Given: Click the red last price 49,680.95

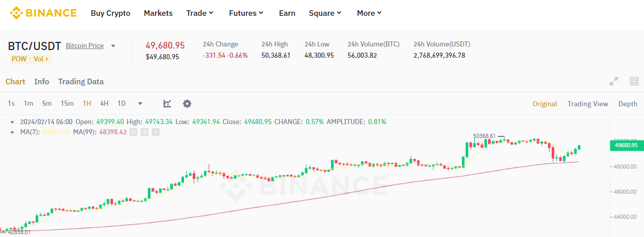Looking at the screenshot, I should 165,45.
